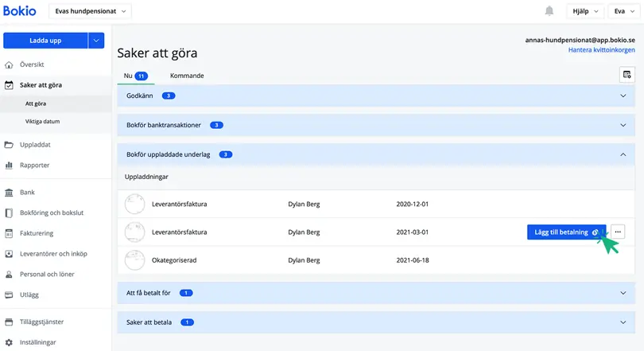The image size is (644, 351).
Task: Select date 2020-12-01 in first row
Action: [x=413, y=205]
